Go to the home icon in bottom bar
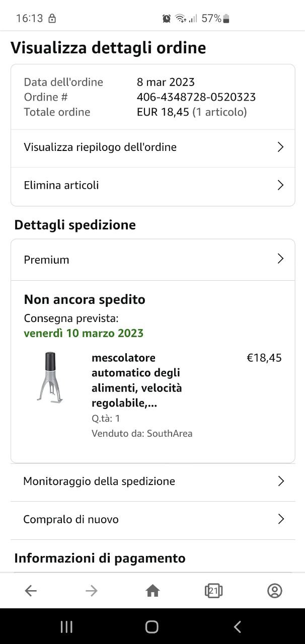 click(152, 591)
